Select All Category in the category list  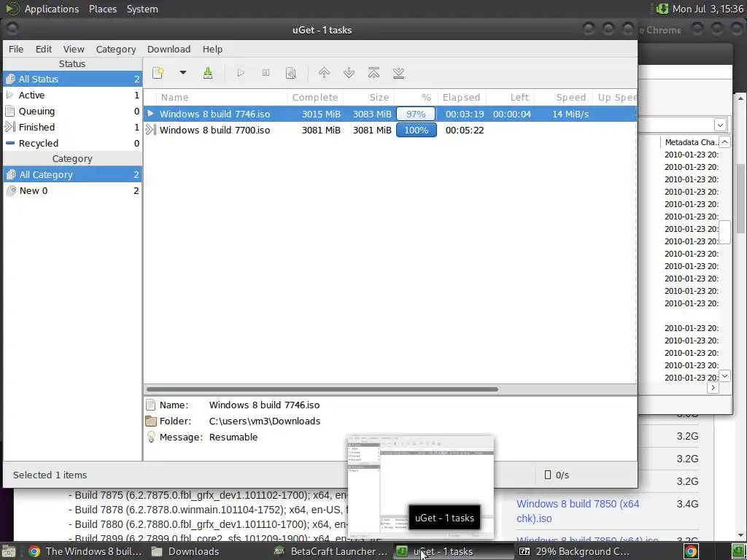[72, 175]
